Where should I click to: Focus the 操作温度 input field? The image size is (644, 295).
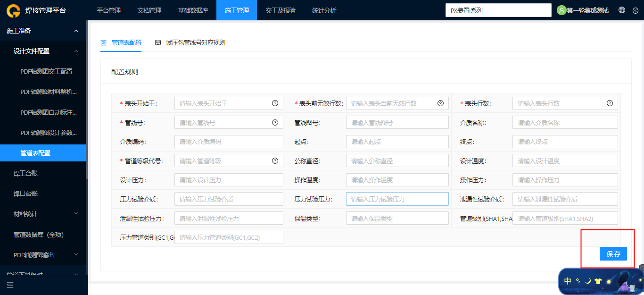point(397,180)
